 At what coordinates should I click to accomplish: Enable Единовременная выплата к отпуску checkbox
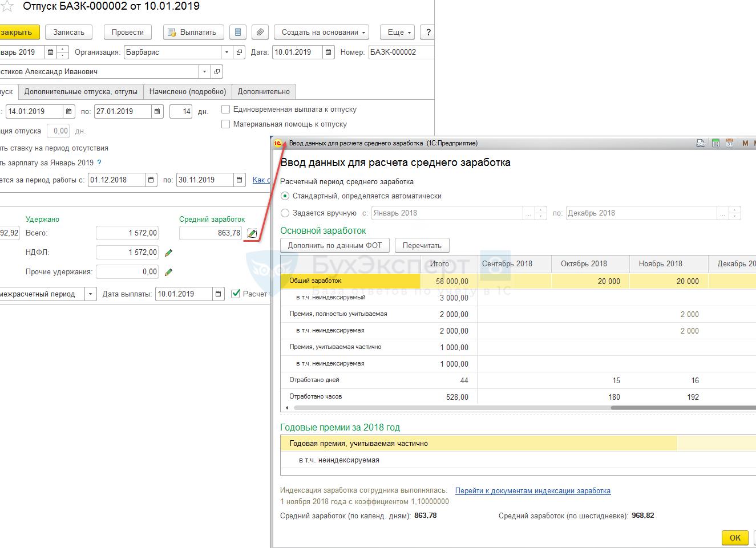tap(226, 109)
